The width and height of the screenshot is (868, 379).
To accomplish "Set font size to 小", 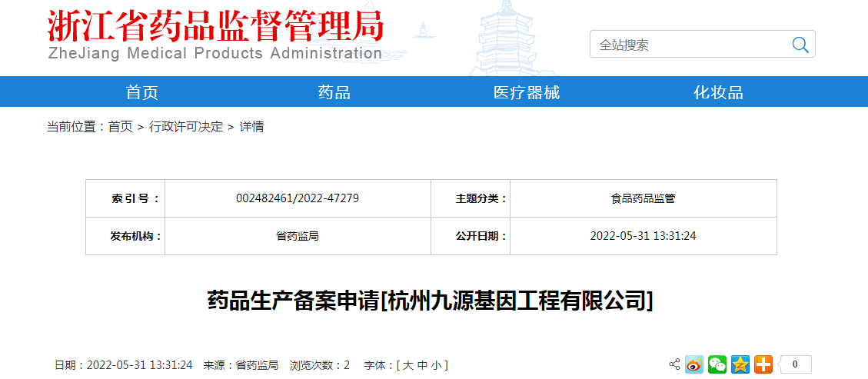I will [436, 365].
